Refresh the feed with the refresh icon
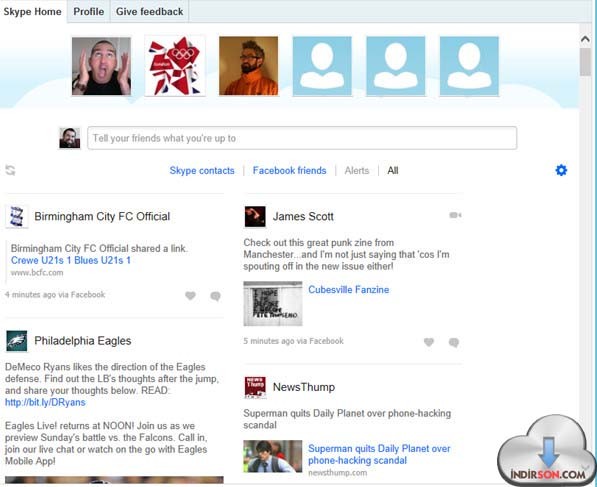 click(x=10, y=170)
